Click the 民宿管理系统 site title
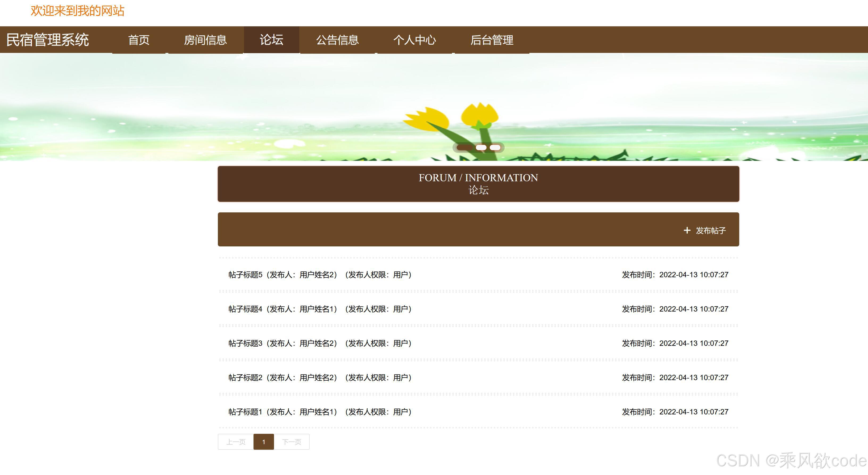This screenshot has height=475, width=868. (48, 40)
